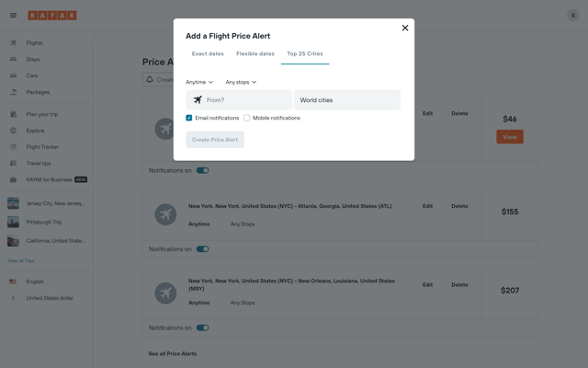Uncheck Email notifications checkbox
Viewport: 588px width, 368px height.
(x=189, y=118)
